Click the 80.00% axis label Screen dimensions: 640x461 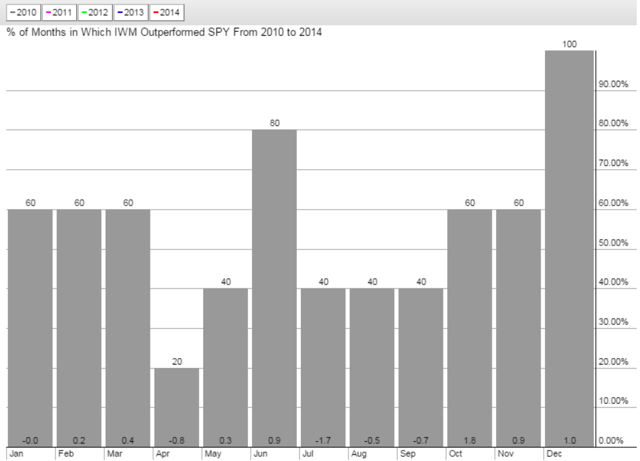613,123
